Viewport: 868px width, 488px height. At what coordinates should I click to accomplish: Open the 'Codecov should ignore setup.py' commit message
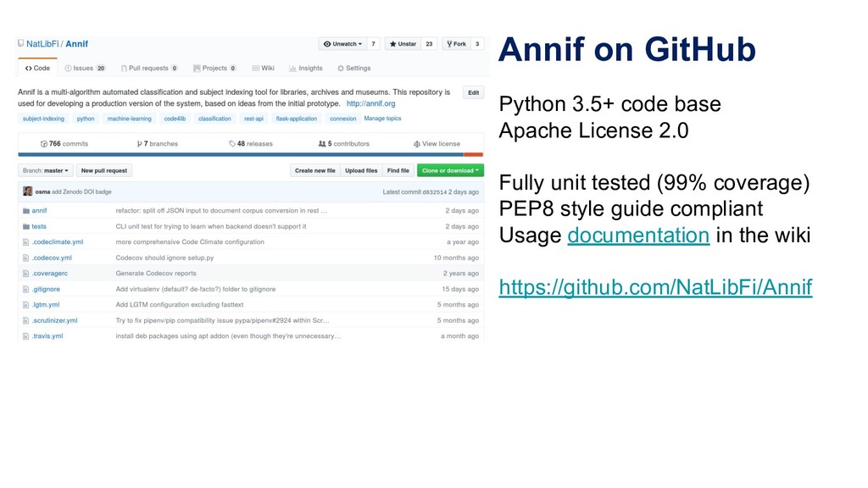point(164,258)
